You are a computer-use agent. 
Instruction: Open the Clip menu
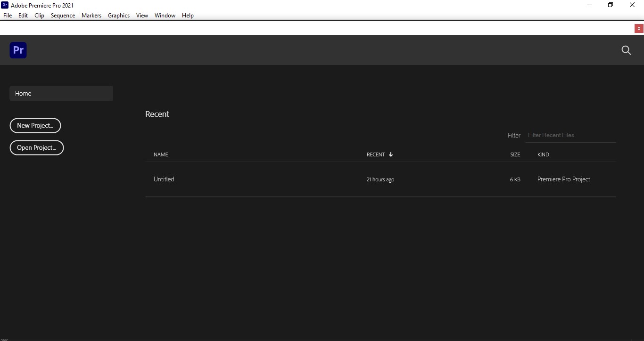[x=39, y=16]
